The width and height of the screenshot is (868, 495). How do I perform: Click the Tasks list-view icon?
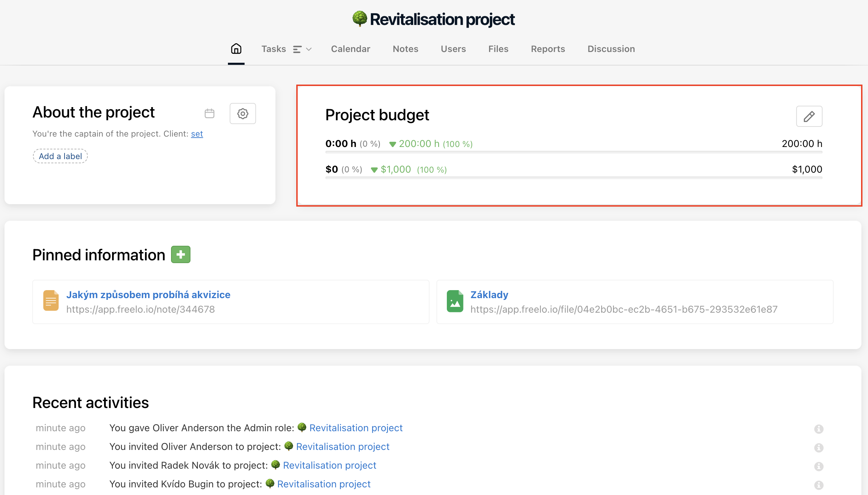coord(297,50)
